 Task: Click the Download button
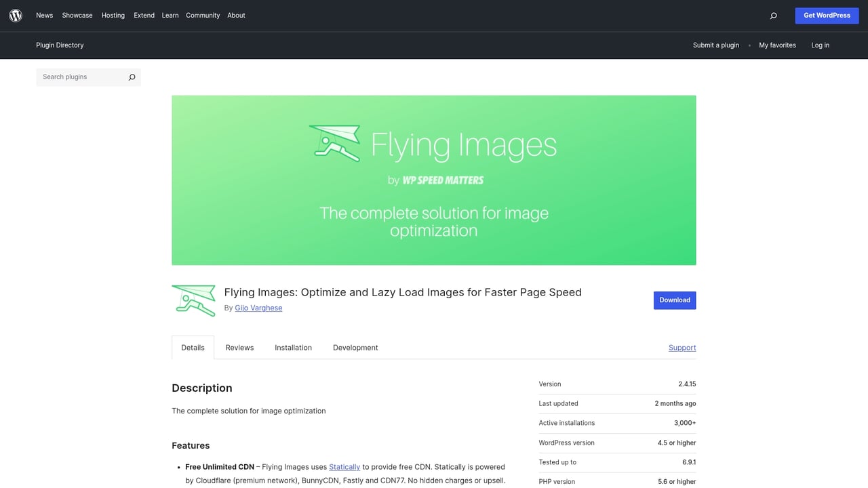(x=674, y=300)
